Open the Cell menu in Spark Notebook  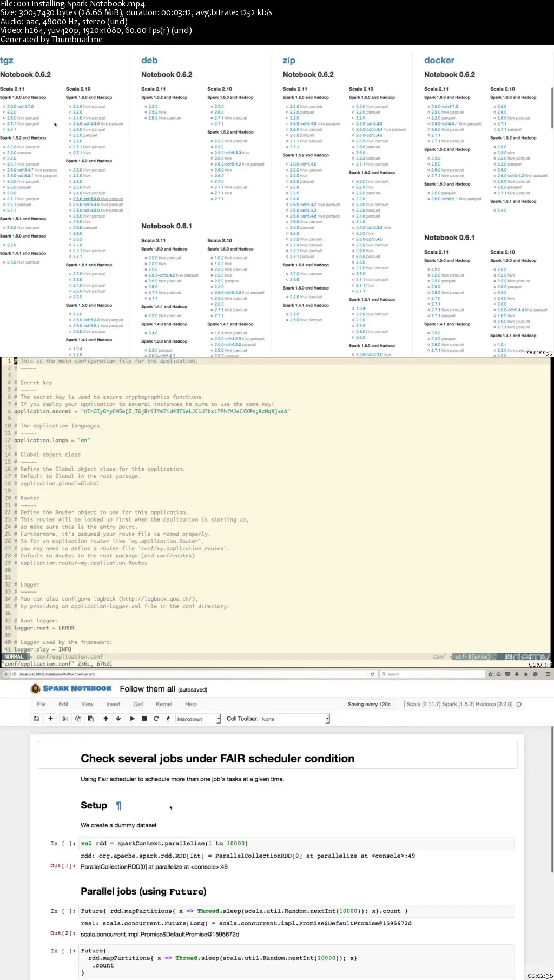(138, 705)
